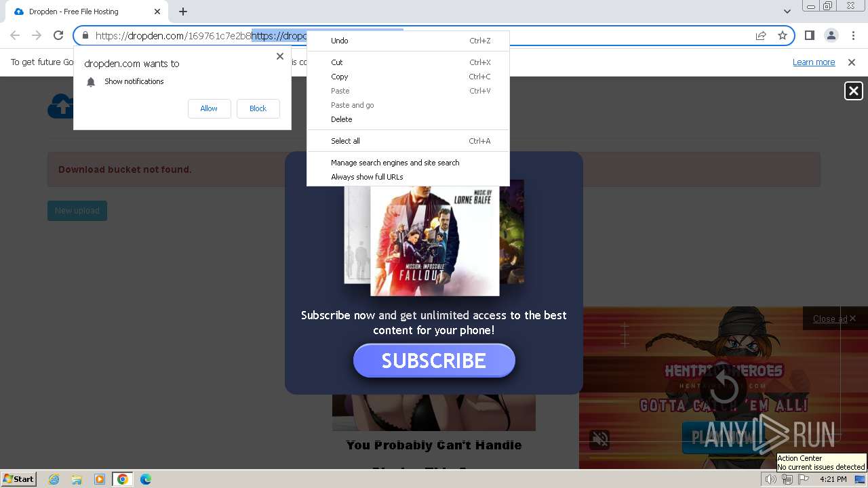Click the Download bucket not found message
Screen dimensions: 868x488
(125, 169)
